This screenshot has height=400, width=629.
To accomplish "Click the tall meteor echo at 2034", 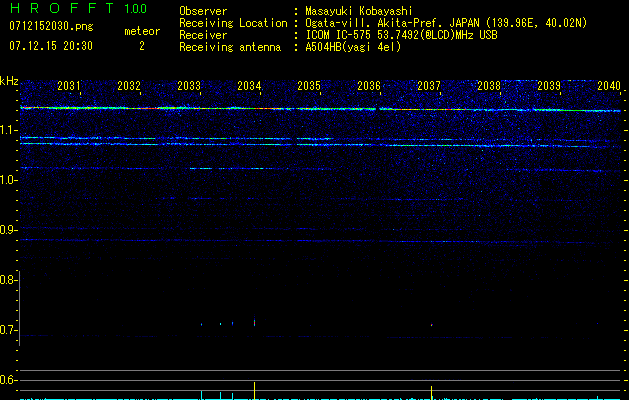I will pos(254,321).
